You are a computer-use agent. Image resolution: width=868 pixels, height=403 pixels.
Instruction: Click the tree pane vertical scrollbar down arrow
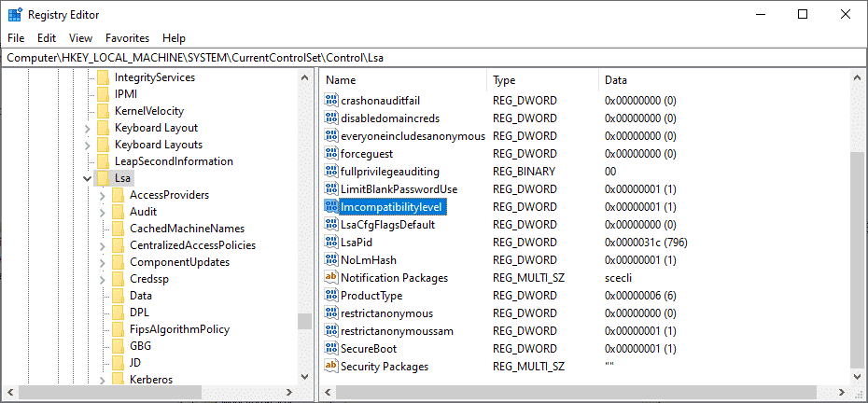point(305,377)
